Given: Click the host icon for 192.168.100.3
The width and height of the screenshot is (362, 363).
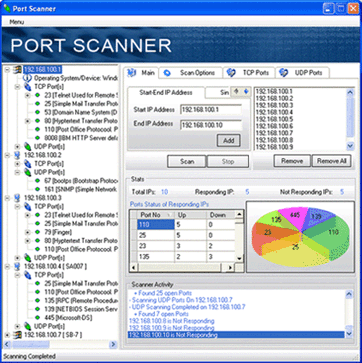Looking at the screenshot, I should point(17,198).
